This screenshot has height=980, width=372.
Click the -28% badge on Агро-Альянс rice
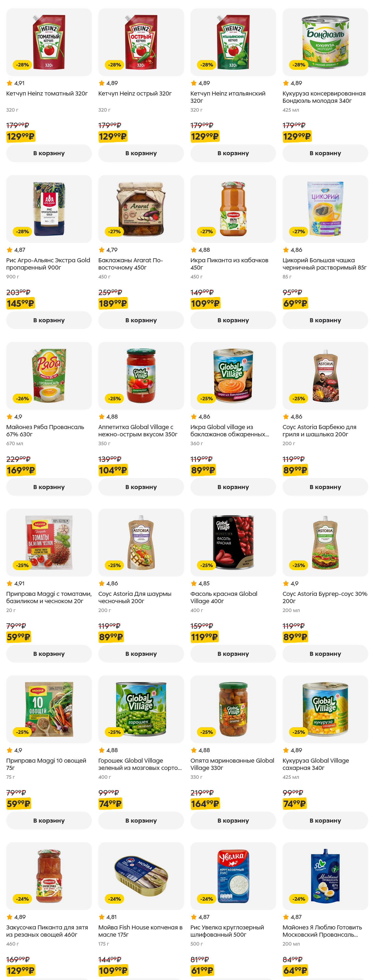pyautogui.click(x=22, y=231)
